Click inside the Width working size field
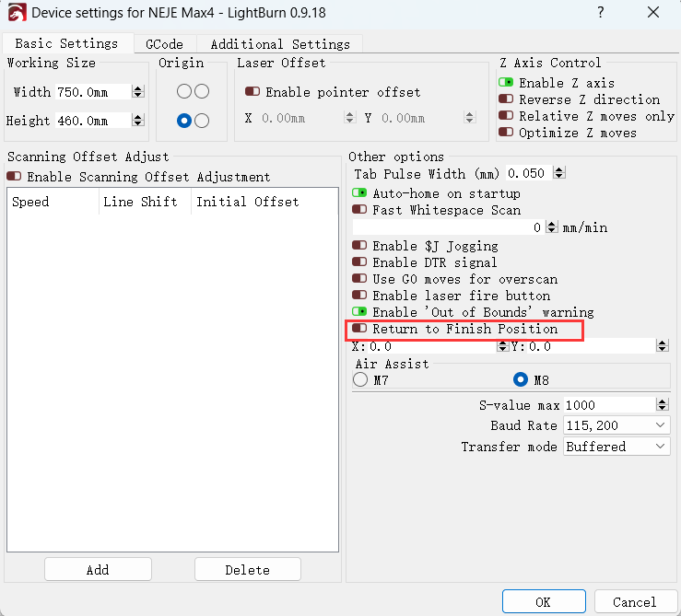Image resolution: width=681 pixels, height=616 pixels. click(92, 92)
